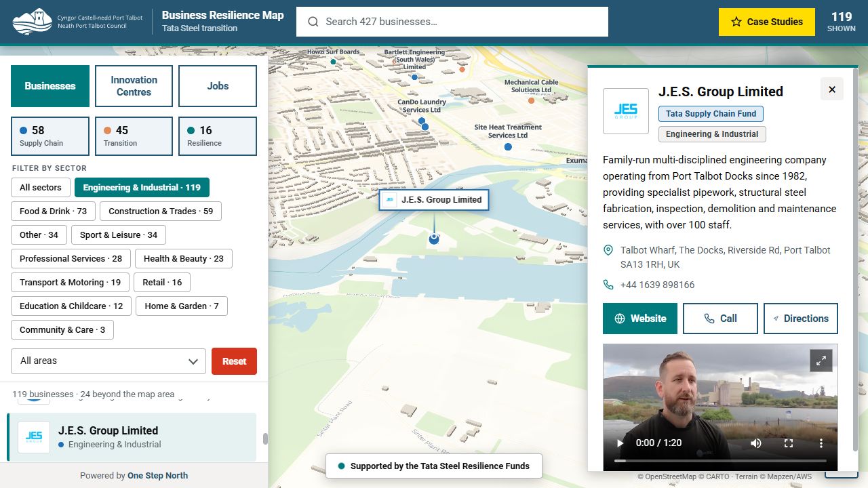
Task: Click the address location pin icon
Action: (608, 250)
